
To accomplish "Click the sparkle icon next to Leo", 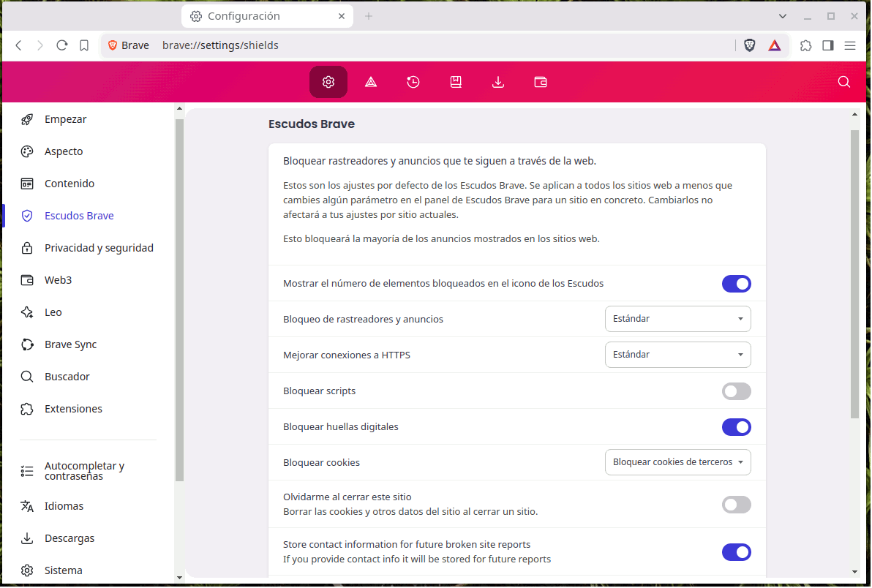I will point(26,312).
